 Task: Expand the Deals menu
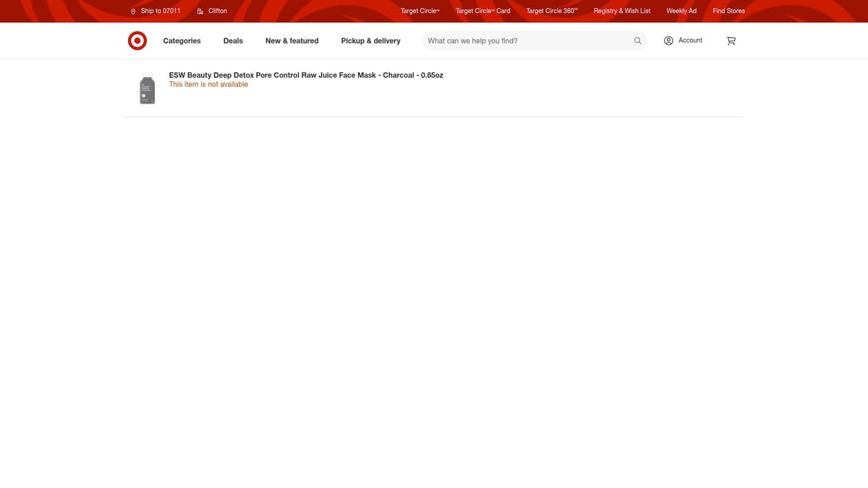(x=233, y=41)
